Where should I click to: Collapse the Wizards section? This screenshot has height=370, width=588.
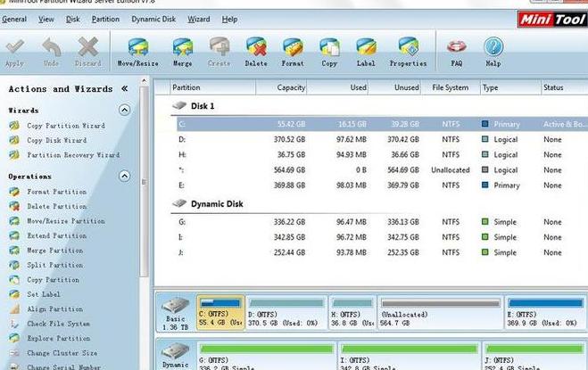[125, 110]
